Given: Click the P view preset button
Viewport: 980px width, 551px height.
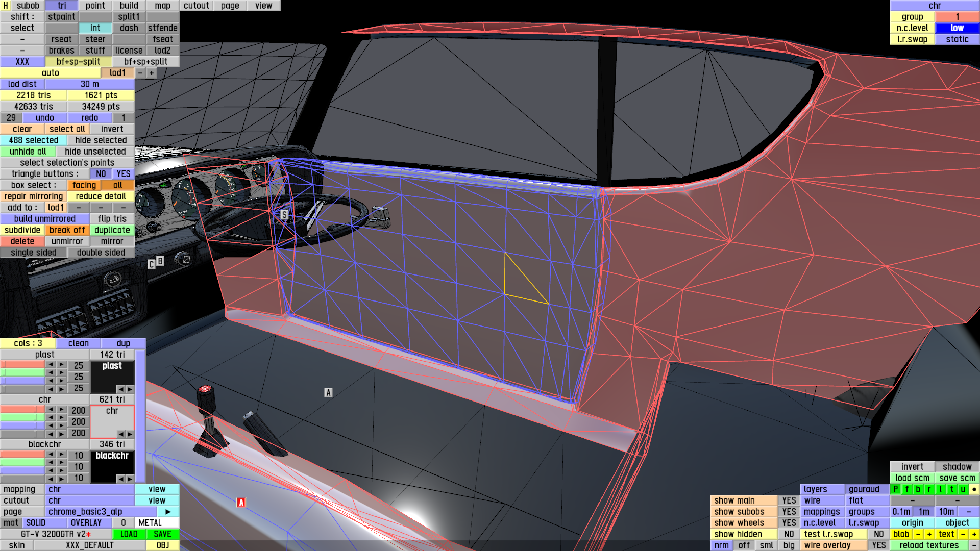Looking at the screenshot, I should point(895,489).
